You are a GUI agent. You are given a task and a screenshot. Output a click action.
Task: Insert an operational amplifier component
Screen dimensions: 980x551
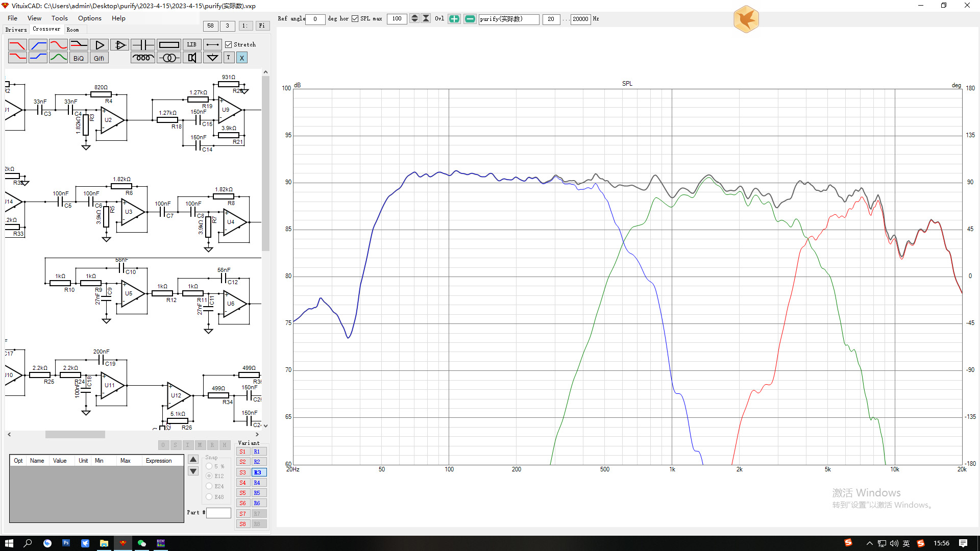point(119,45)
